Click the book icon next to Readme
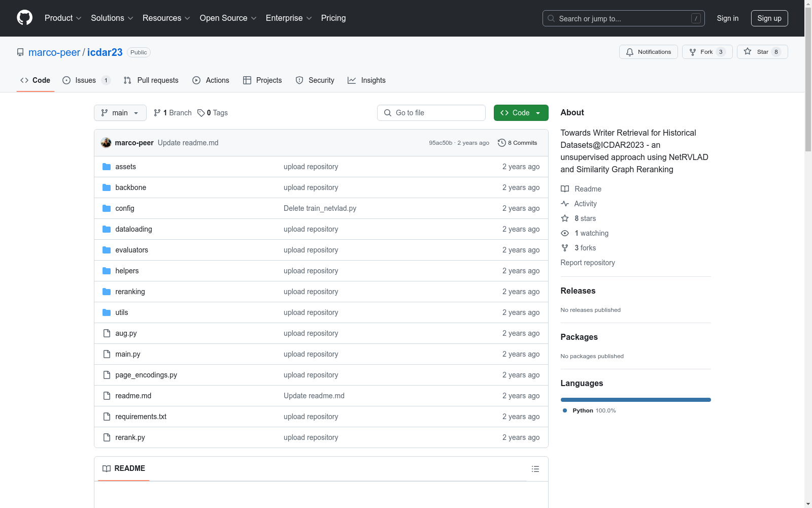Viewport: 812px width, 508px height. [x=565, y=189]
